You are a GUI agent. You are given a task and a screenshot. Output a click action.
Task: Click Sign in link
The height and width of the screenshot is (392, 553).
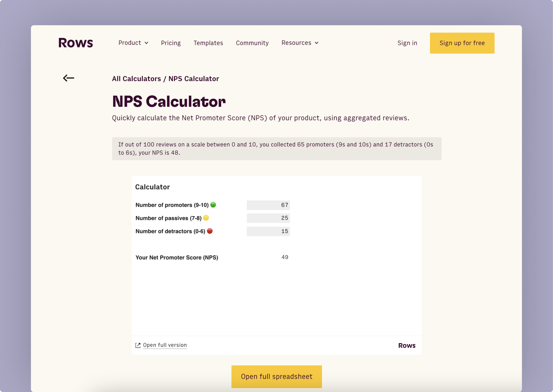click(407, 43)
